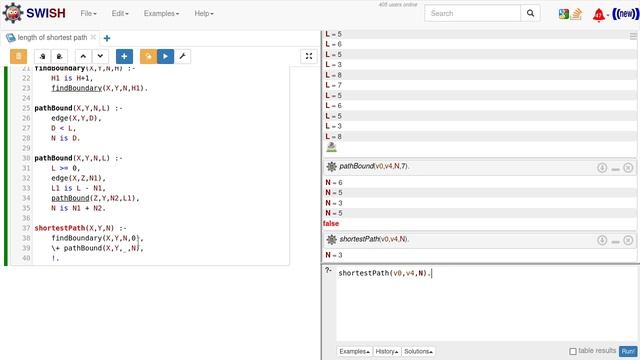
Task: Click the SWISH owl logo
Action: click(13, 13)
